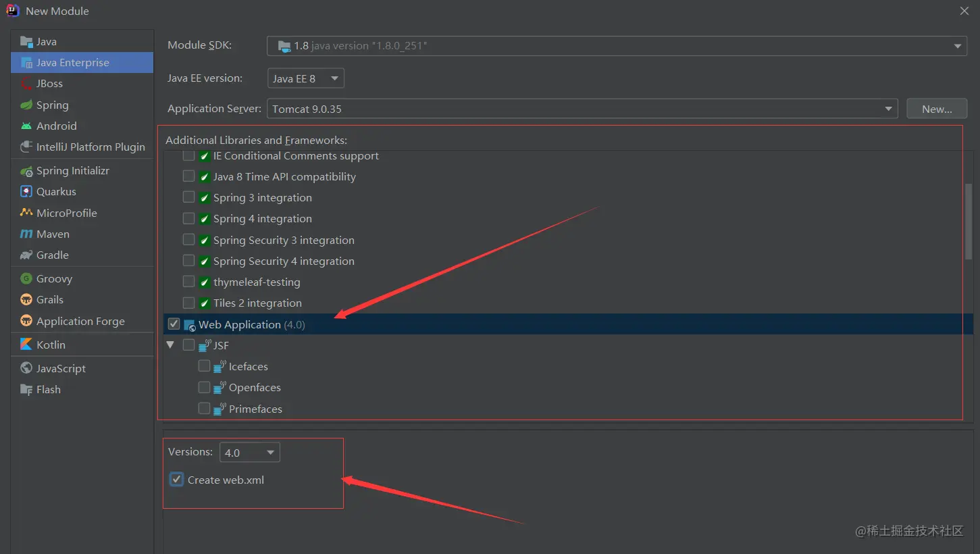
Task: Open the Java EE version dropdown
Action: [x=306, y=78]
